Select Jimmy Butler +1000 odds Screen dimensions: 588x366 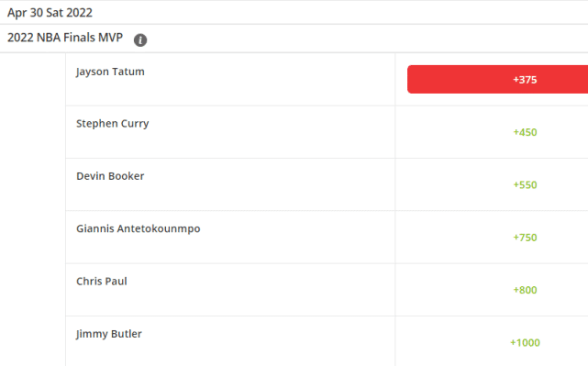coord(525,342)
